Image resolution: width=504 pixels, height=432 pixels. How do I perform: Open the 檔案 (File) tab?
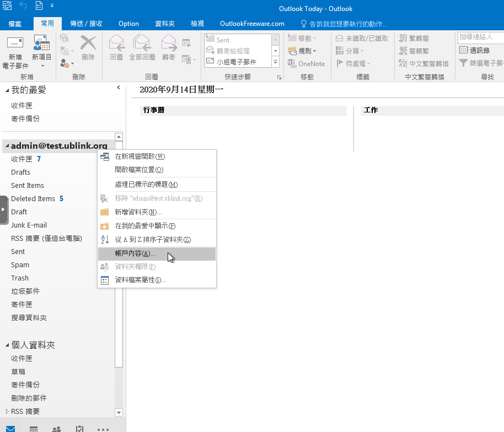click(x=15, y=24)
